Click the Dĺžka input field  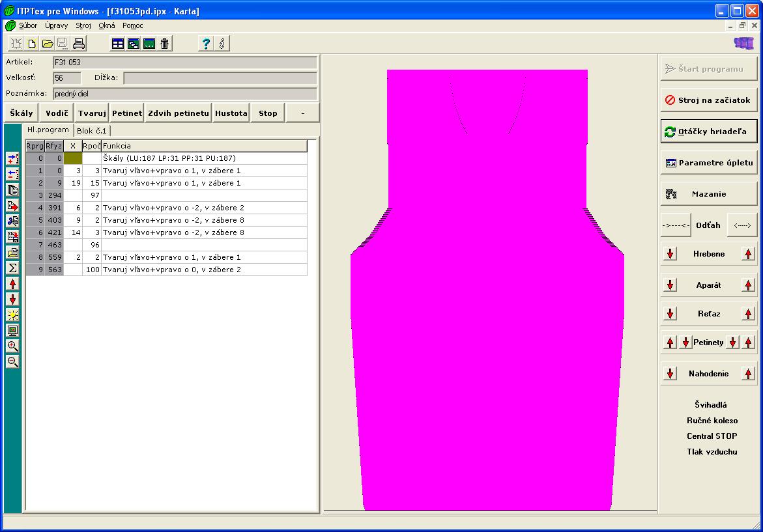point(220,78)
